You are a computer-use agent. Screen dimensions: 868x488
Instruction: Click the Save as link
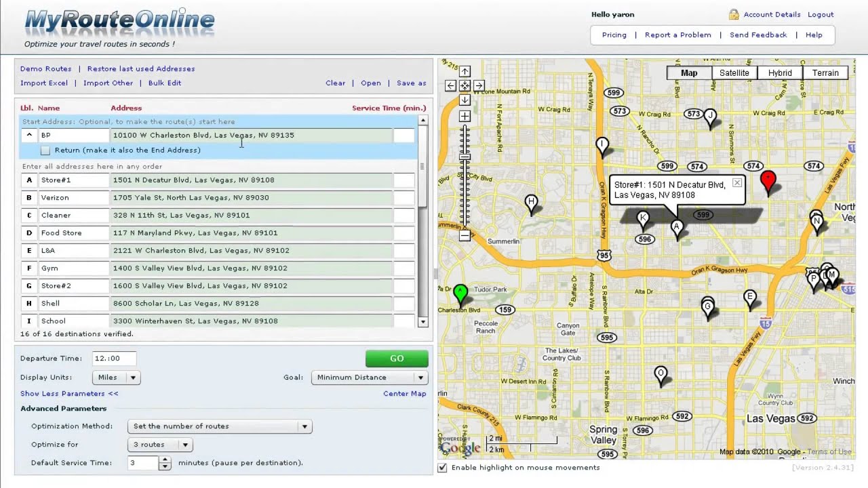[x=412, y=83]
